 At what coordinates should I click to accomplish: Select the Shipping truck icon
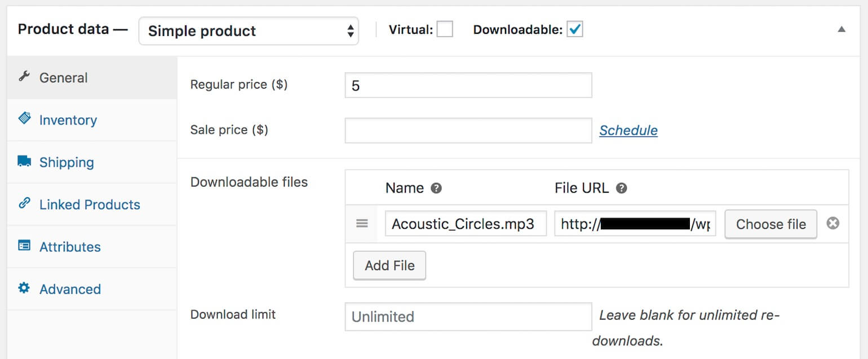25,162
